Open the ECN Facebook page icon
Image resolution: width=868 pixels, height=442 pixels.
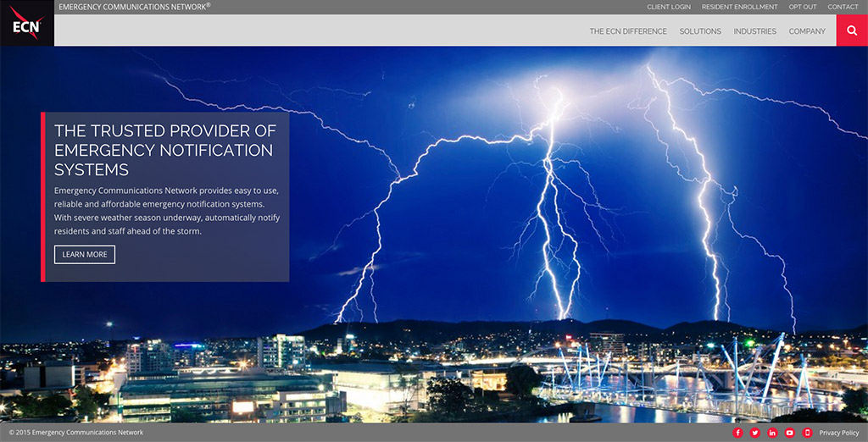tap(737, 433)
